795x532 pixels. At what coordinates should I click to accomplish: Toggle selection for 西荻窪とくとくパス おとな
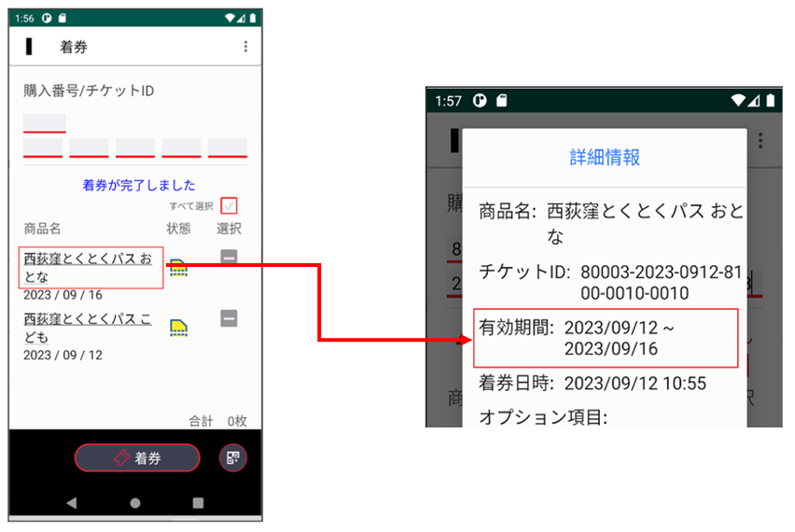point(229,258)
